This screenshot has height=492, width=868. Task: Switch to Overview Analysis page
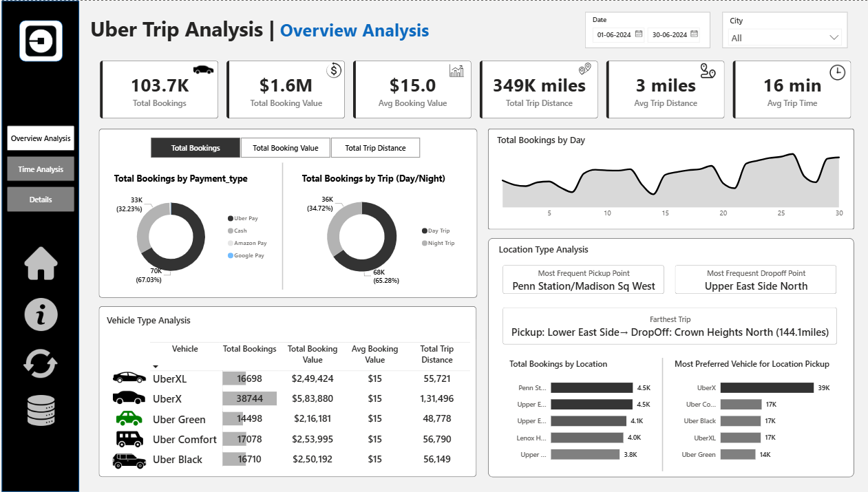pyautogui.click(x=41, y=138)
